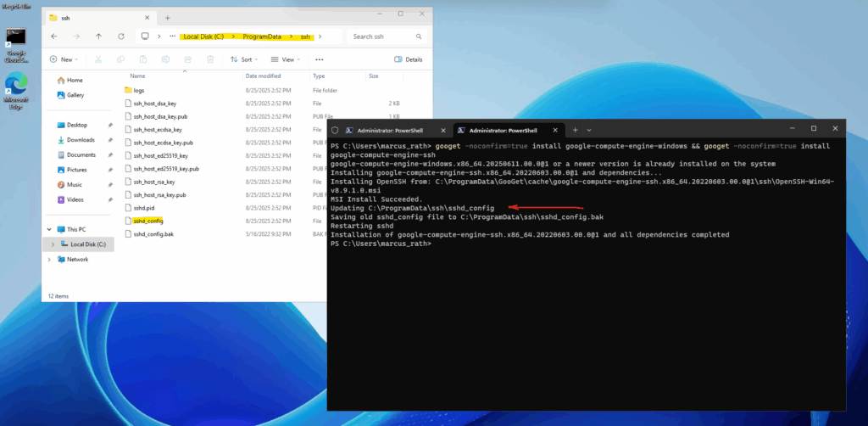Expand the address bar path ellipsis
868x426 pixels.
pyautogui.click(x=173, y=36)
